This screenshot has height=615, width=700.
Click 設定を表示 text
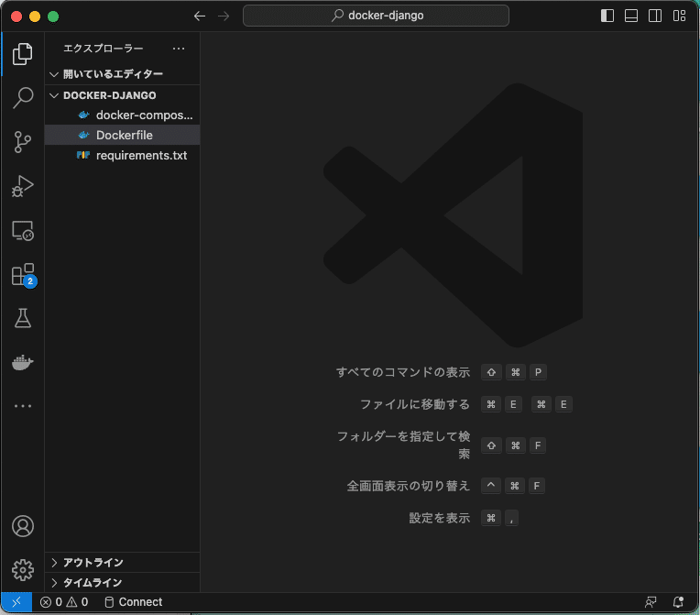coord(439,518)
